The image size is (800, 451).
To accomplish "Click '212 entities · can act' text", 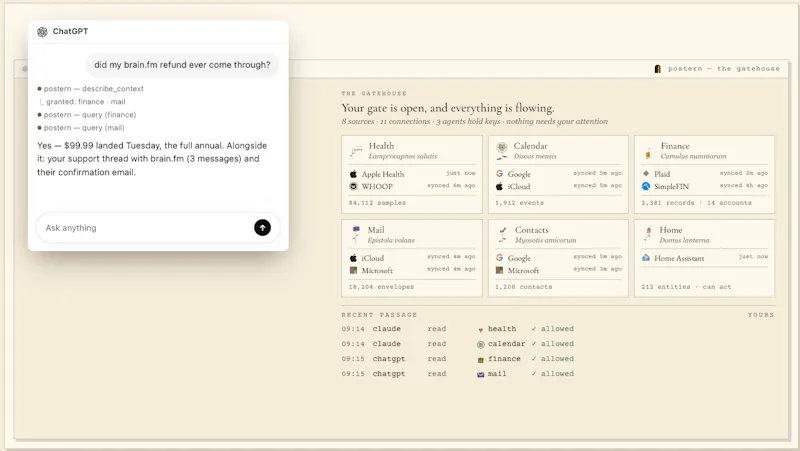I will 686,287.
